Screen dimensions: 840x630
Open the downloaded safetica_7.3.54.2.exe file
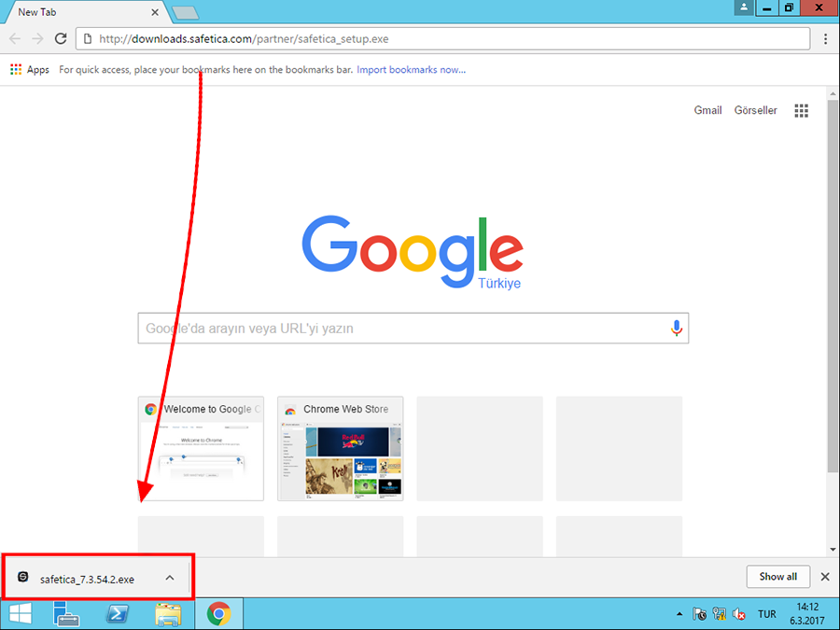point(86,579)
